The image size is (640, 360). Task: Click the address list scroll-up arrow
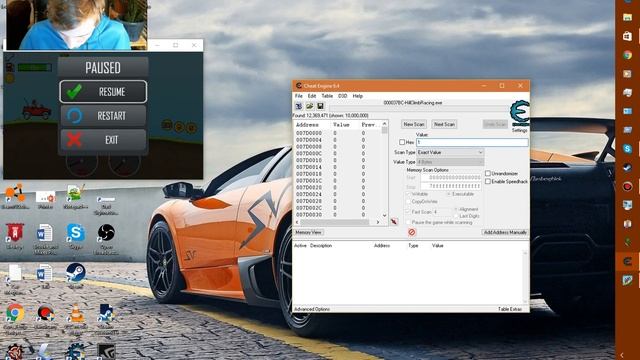[x=384, y=124]
